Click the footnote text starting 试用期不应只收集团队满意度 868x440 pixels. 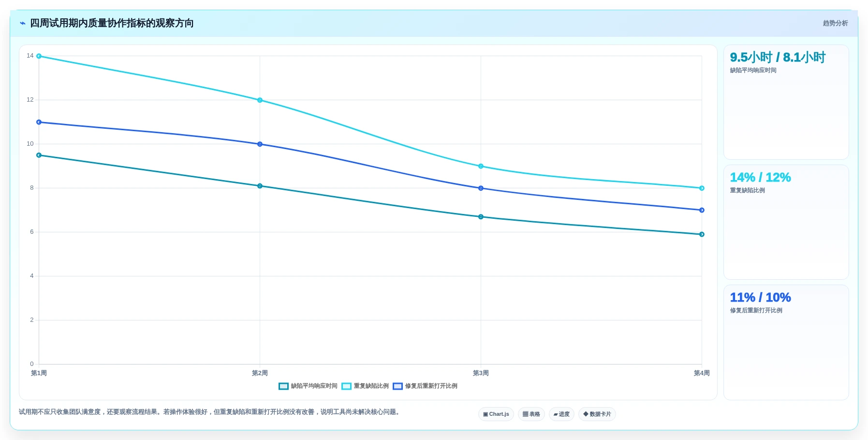[x=210, y=412]
